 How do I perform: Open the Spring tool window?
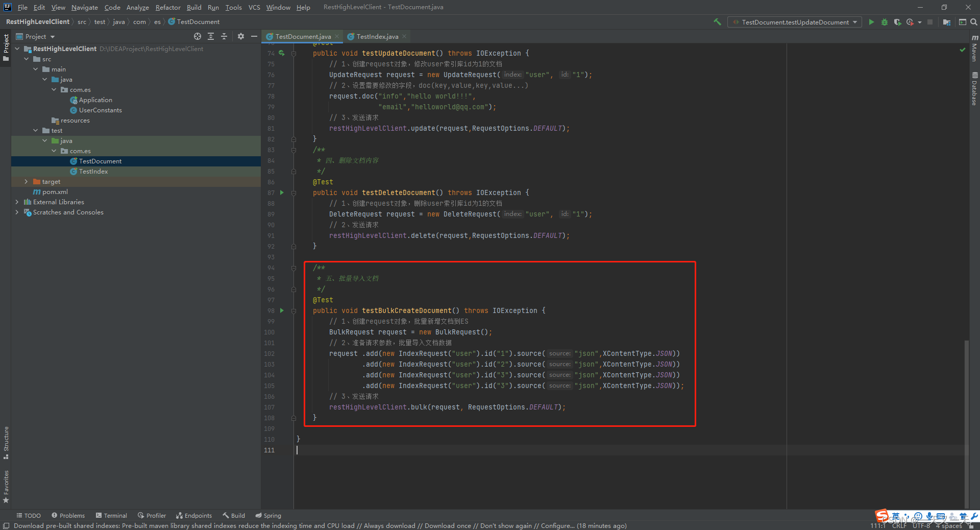pyautogui.click(x=268, y=516)
